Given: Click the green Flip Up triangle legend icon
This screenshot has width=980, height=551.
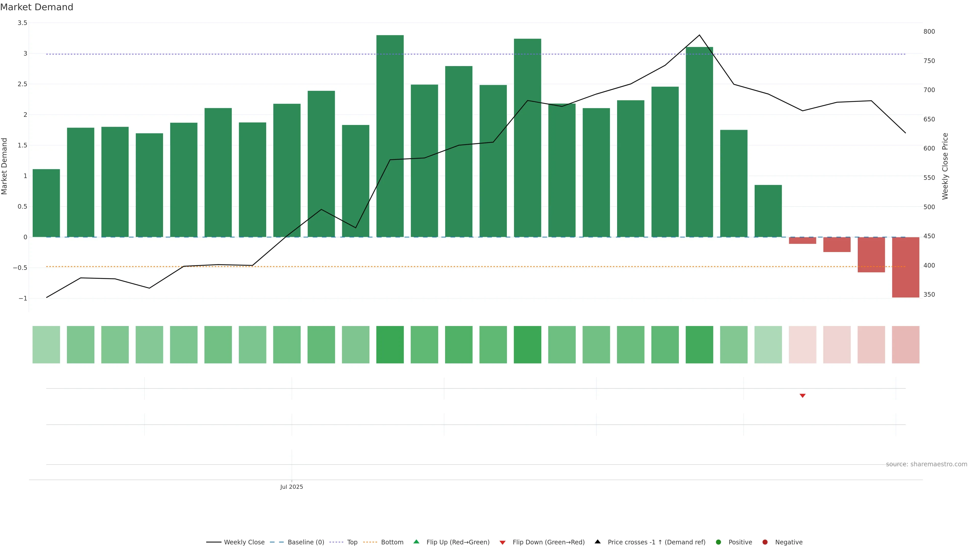Looking at the screenshot, I should tap(416, 542).
